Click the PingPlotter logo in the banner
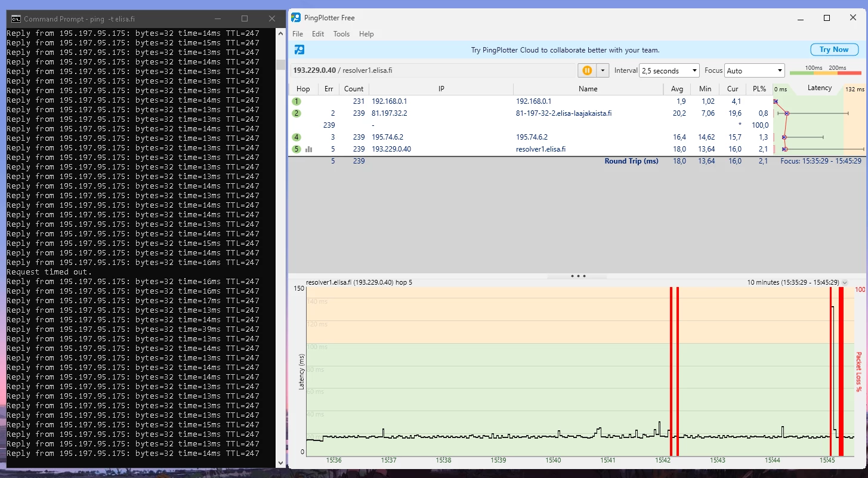 click(299, 50)
